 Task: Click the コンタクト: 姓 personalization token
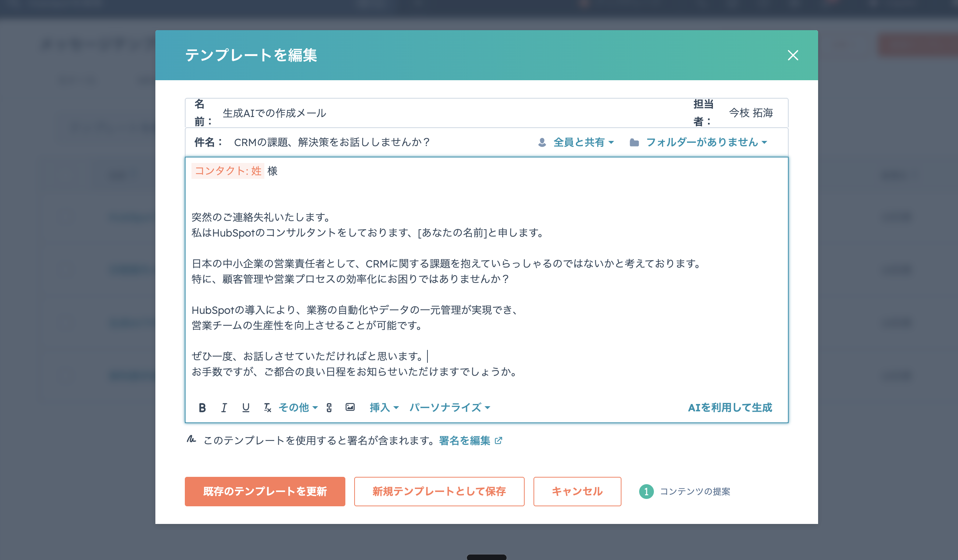click(x=228, y=171)
